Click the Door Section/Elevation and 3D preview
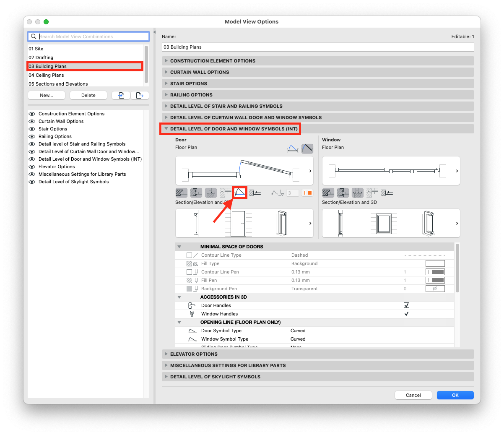 coord(244,223)
